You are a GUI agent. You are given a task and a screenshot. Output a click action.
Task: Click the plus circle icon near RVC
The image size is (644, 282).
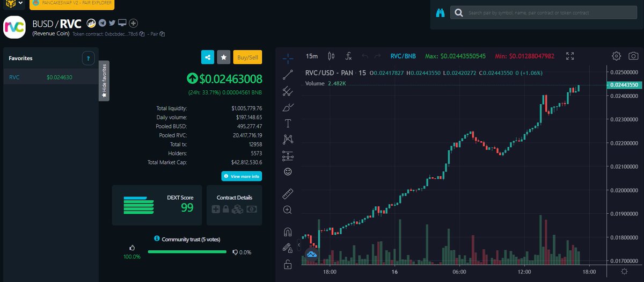point(134,23)
